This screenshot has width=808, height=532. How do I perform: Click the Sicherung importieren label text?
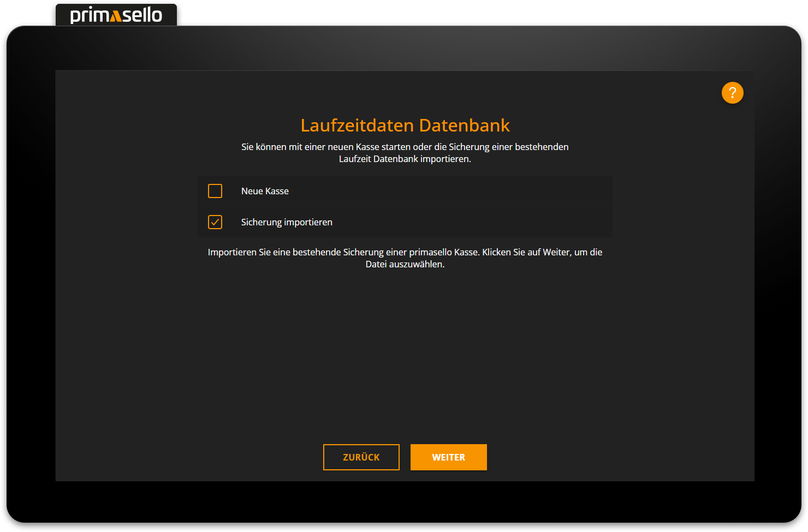click(287, 222)
